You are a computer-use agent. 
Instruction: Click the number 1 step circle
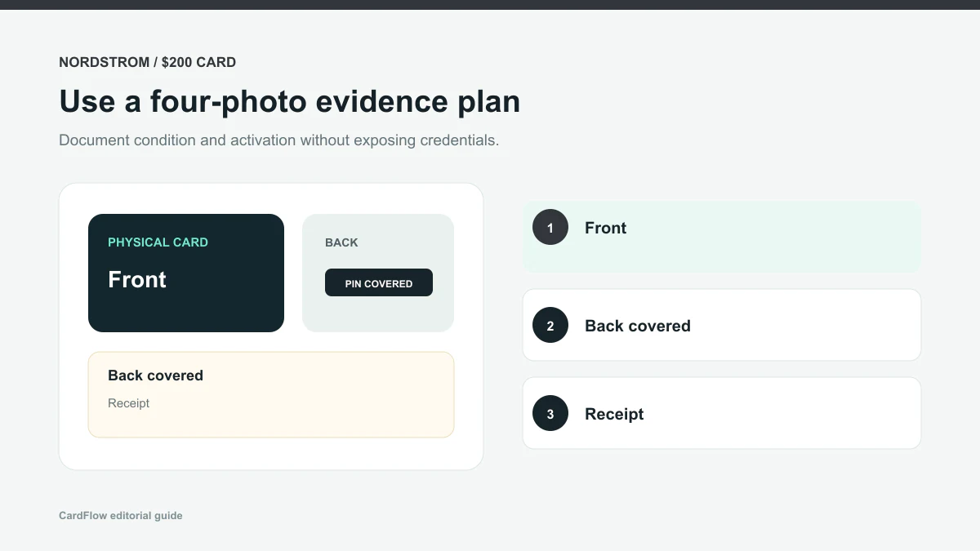pyautogui.click(x=550, y=227)
